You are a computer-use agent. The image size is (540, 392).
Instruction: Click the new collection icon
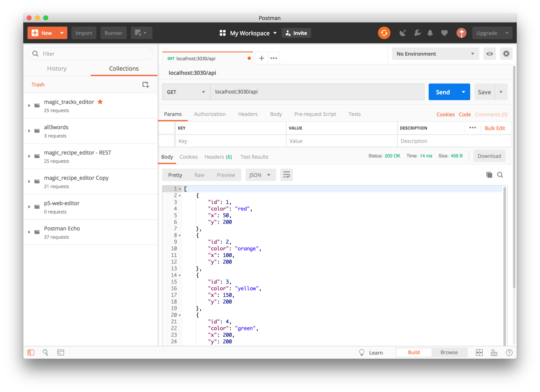click(145, 85)
